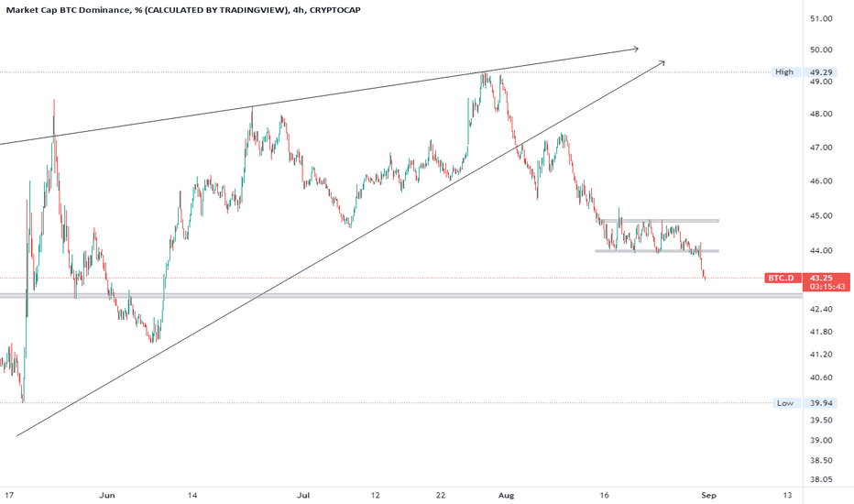Click the 03:15:43 countdown timer

[x=827, y=287]
